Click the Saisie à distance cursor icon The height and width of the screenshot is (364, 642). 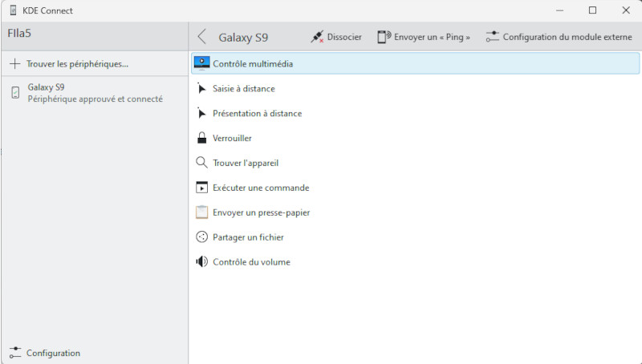[201, 88]
